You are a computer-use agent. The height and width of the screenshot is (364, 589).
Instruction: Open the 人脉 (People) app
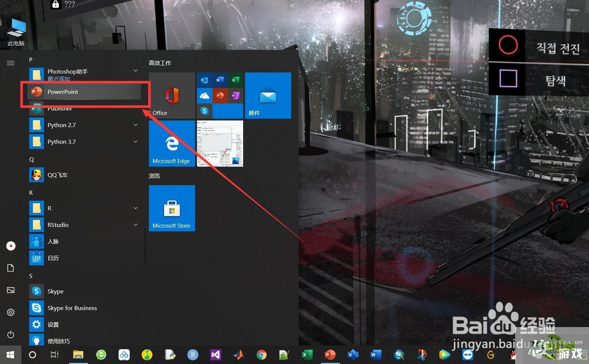[x=85, y=241]
